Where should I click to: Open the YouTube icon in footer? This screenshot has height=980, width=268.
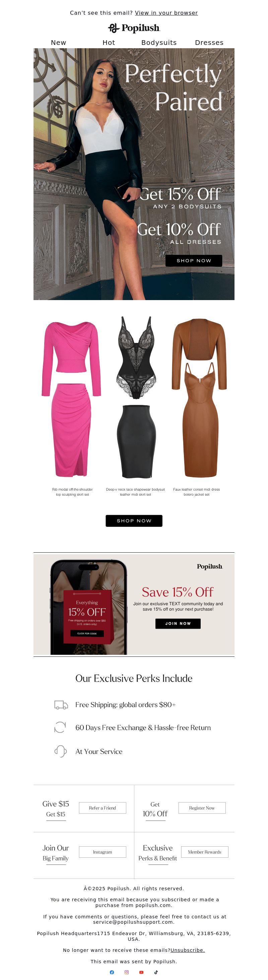[141, 972]
